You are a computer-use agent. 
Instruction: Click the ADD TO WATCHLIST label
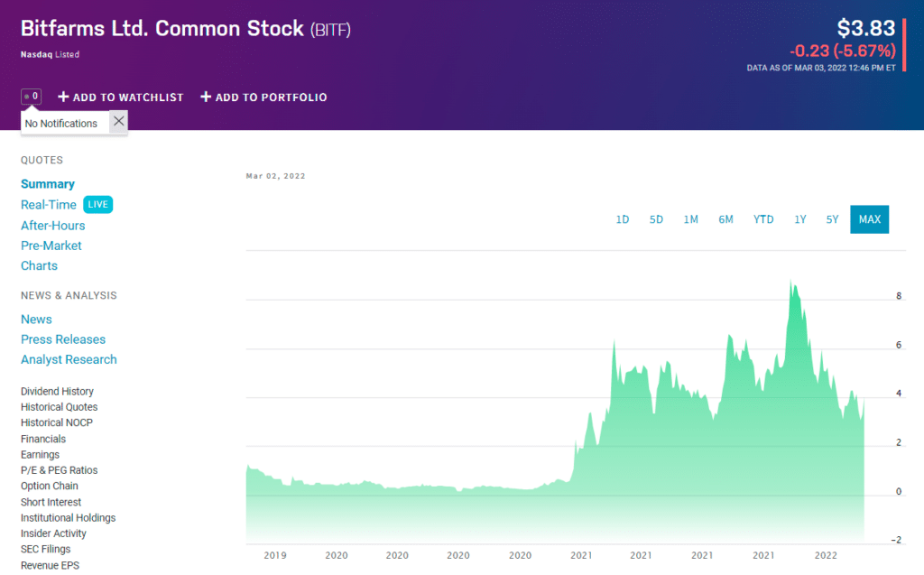(x=128, y=97)
